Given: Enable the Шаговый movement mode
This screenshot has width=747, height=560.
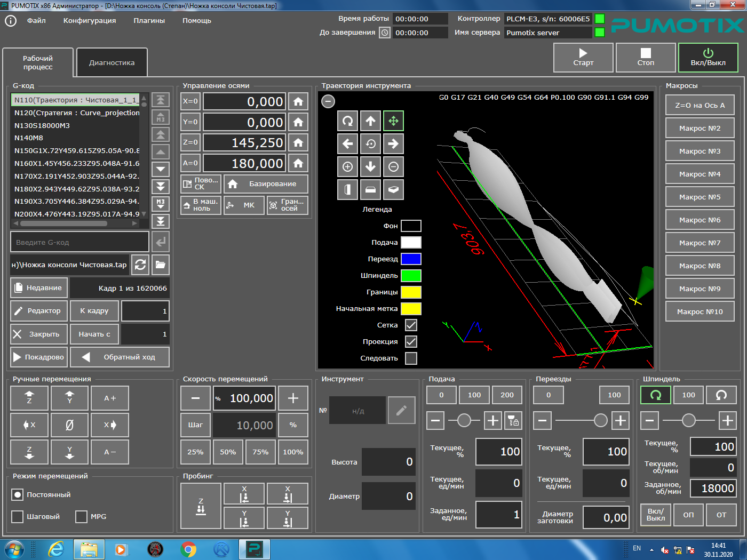Looking at the screenshot, I should [18, 516].
